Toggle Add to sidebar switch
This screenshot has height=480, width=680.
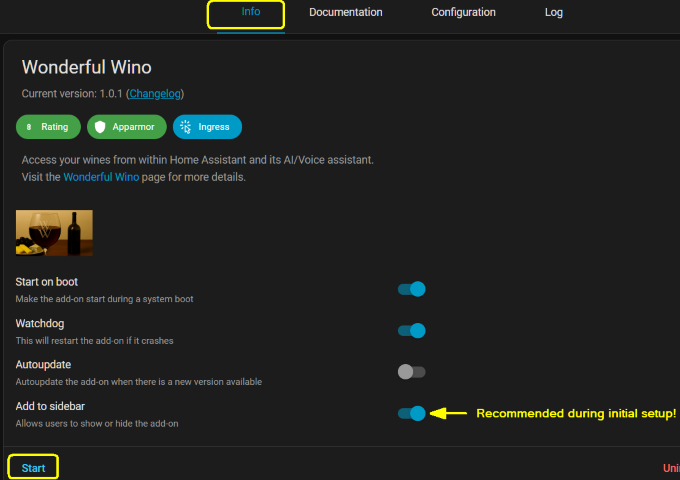click(412, 414)
